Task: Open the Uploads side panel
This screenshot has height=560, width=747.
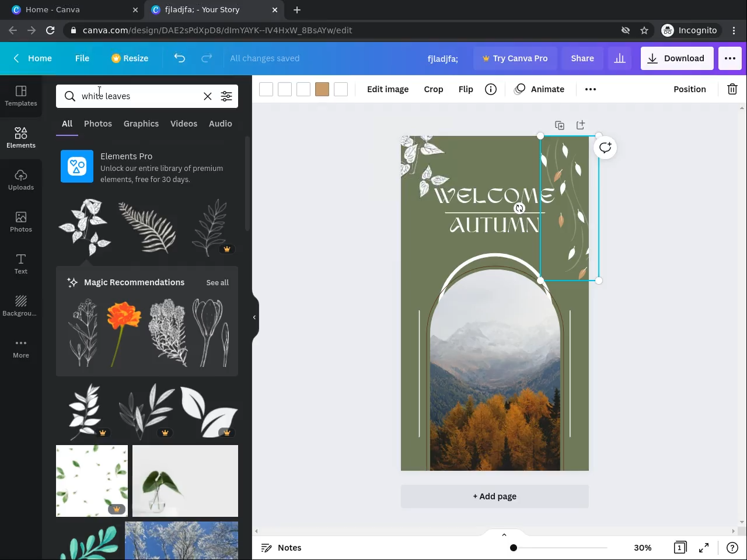Action: click(x=21, y=180)
